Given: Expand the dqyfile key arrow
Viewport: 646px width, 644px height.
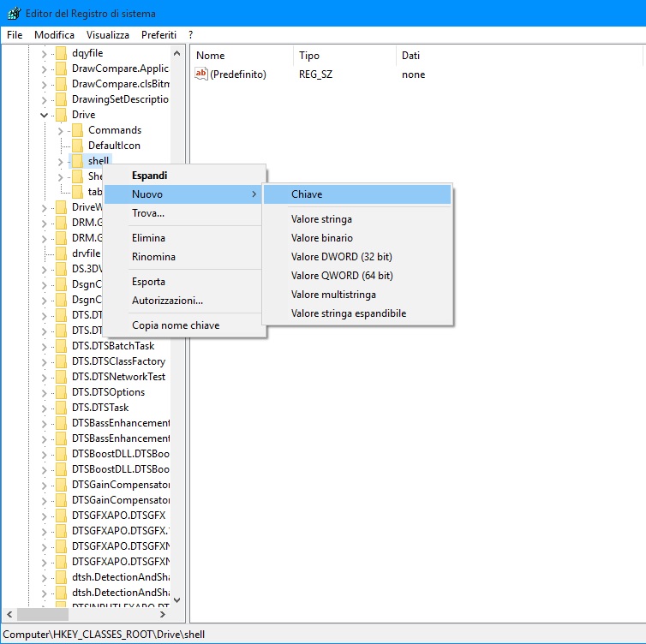Looking at the screenshot, I should pyautogui.click(x=44, y=53).
